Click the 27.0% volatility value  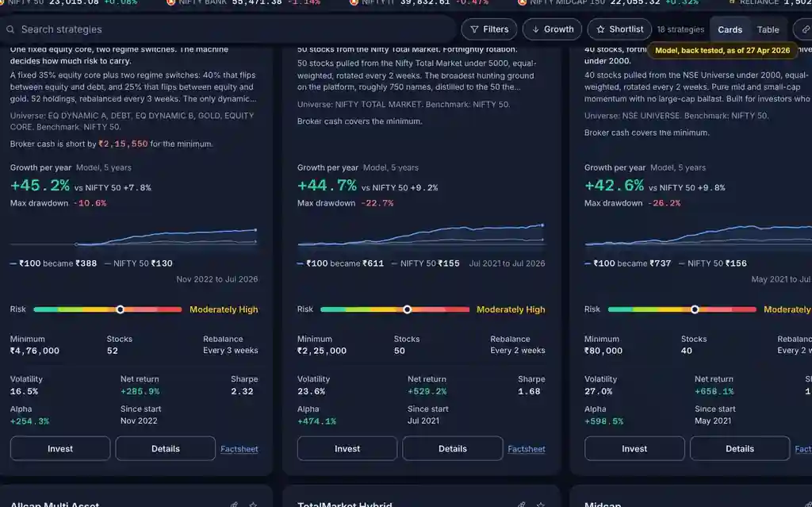[x=598, y=391]
